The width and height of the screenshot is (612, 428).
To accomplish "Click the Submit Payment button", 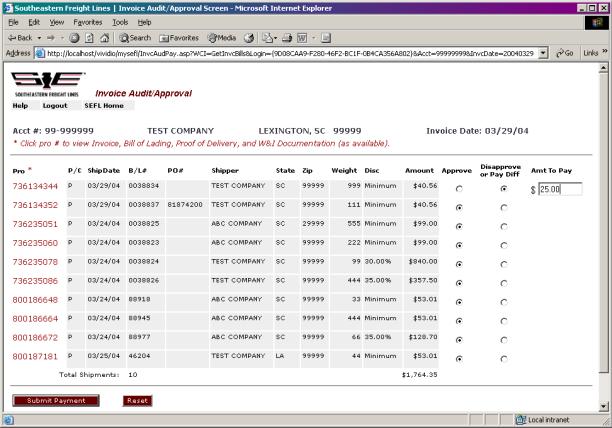I will click(x=56, y=400).
